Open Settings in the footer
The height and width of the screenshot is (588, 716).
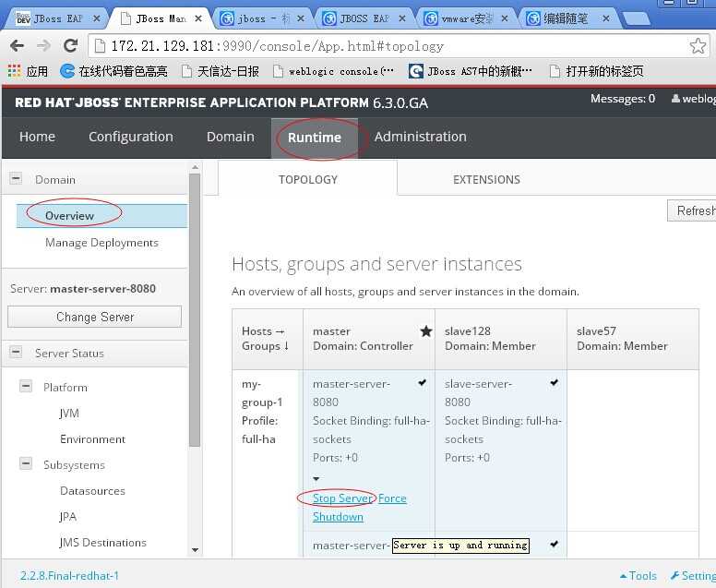click(693, 576)
